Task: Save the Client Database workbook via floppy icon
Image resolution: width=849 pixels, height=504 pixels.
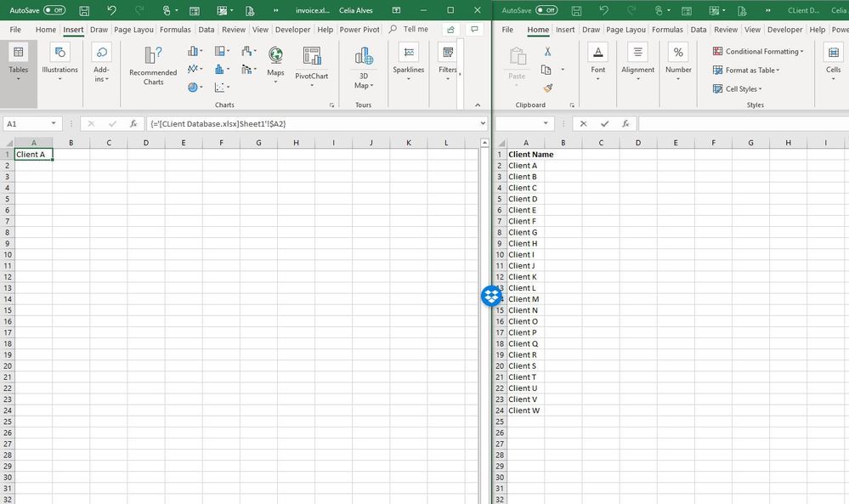Action: (577, 10)
